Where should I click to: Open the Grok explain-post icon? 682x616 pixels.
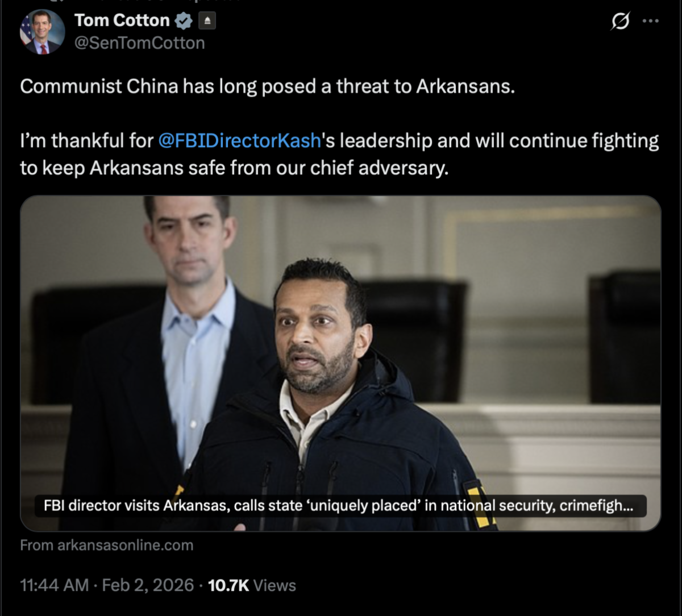620,22
